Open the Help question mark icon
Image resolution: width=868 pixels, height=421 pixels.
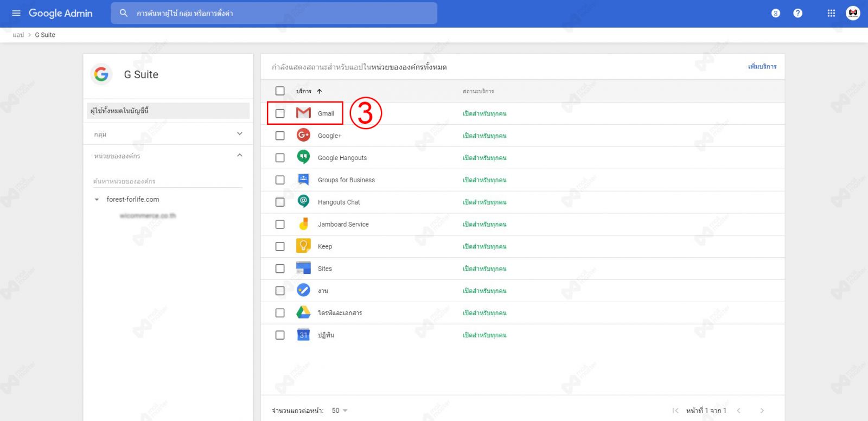pos(797,13)
